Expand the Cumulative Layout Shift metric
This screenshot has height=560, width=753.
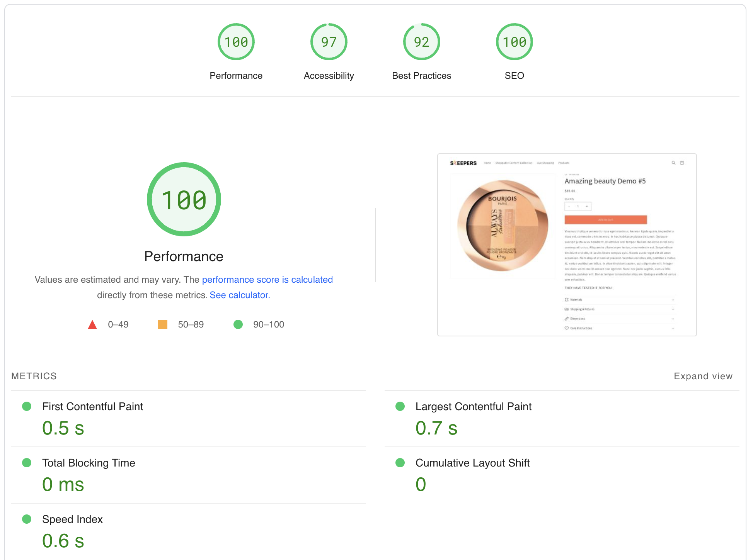[472, 463]
